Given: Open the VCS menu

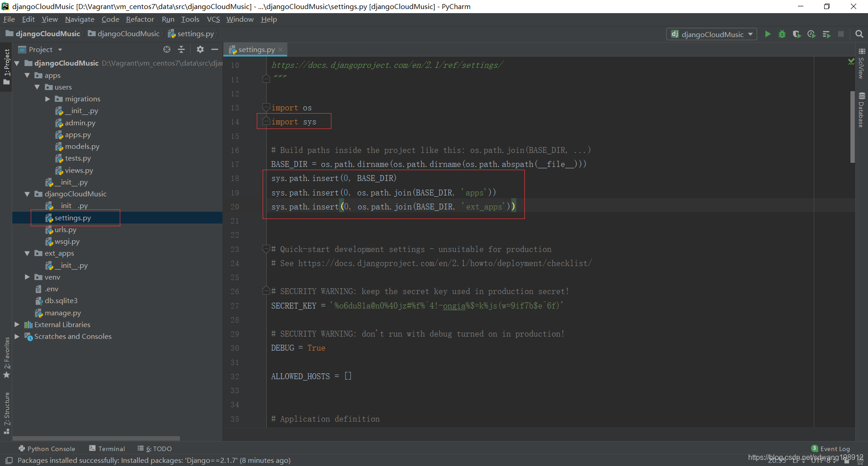Looking at the screenshot, I should 213,19.
